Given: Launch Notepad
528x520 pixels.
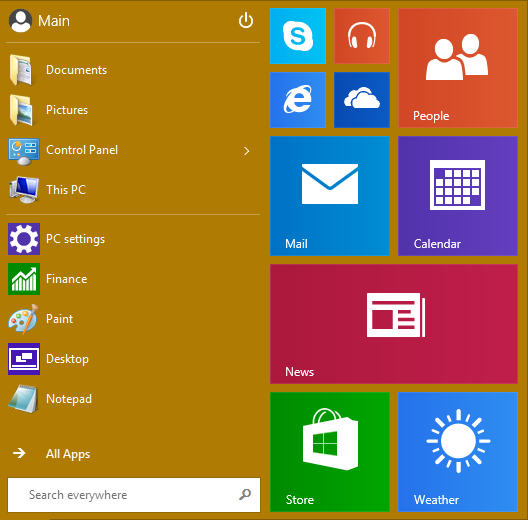Looking at the screenshot, I should click(133, 399).
